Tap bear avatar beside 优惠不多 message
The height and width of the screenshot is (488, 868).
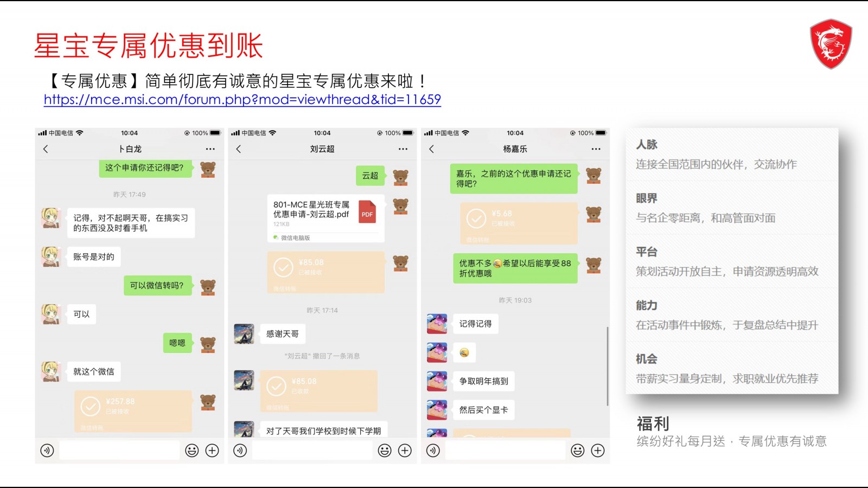(x=593, y=265)
